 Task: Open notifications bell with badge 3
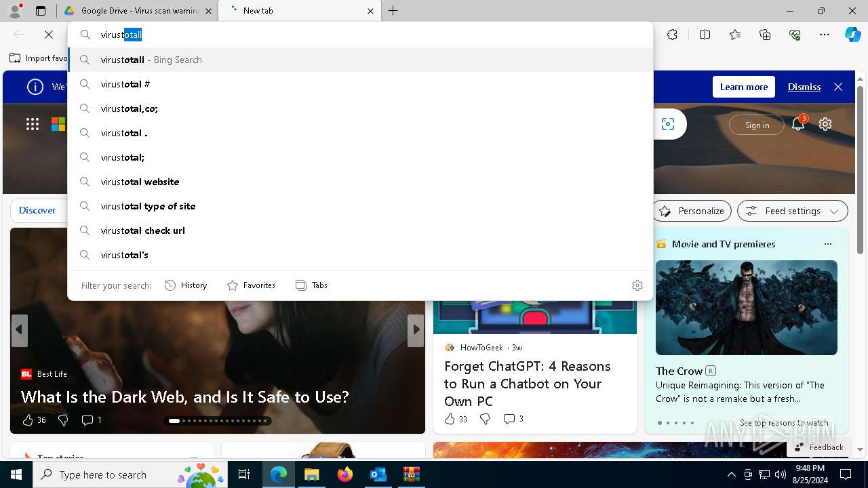click(798, 123)
